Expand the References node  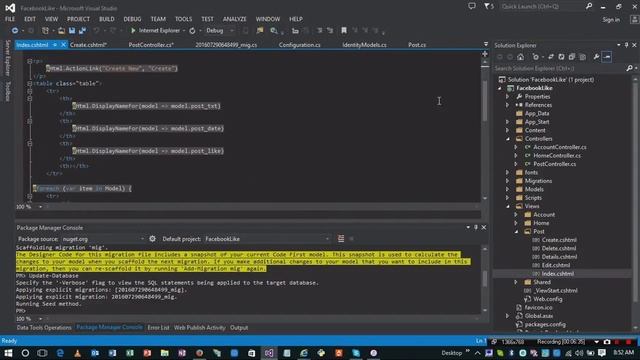tap(507, 105)
